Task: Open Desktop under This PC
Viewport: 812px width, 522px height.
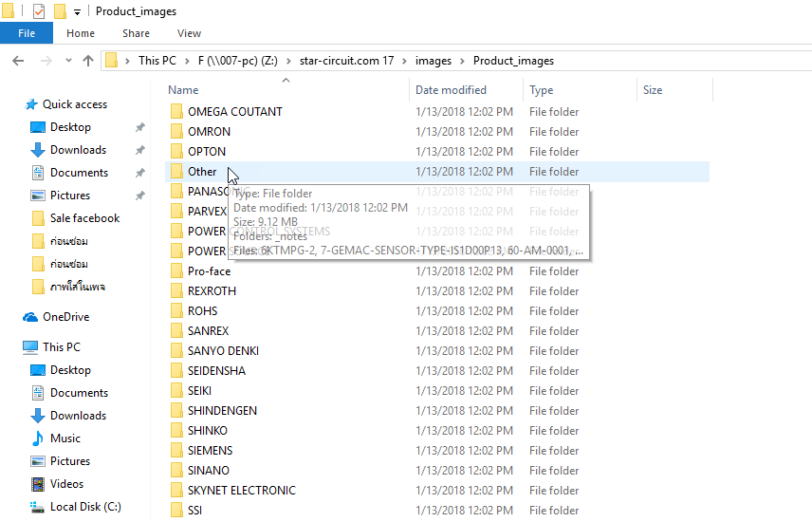Action: [61, 370]
